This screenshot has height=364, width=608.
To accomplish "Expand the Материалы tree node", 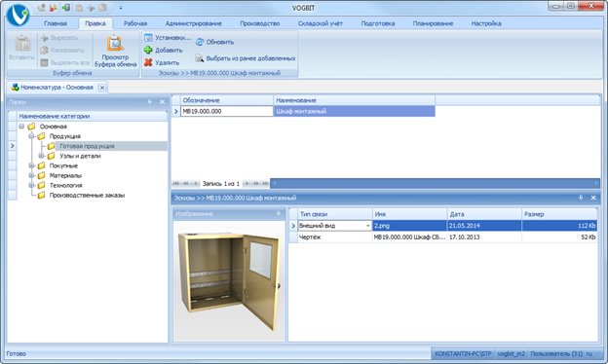I will [x=31, y=175].
